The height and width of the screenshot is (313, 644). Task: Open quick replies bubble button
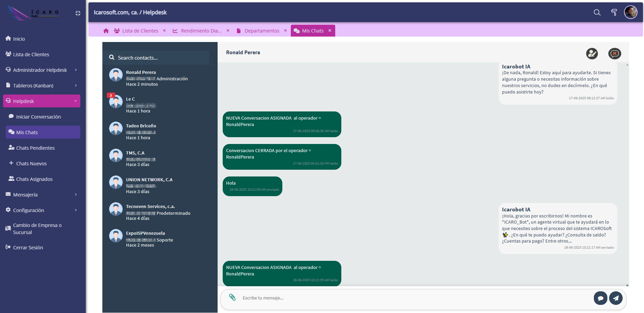pos(600,298)
